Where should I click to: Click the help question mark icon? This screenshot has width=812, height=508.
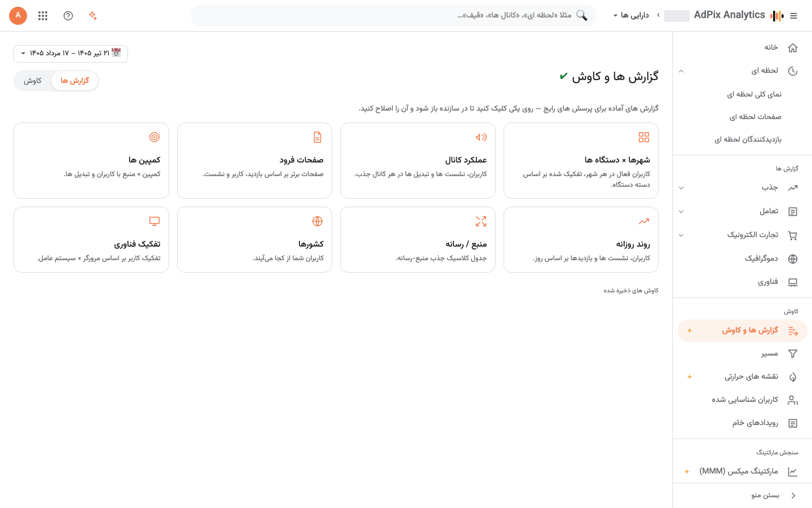point(68,16)
